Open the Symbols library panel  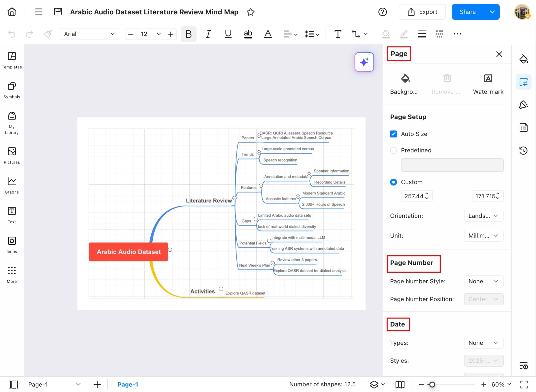[x=12, y=90]
